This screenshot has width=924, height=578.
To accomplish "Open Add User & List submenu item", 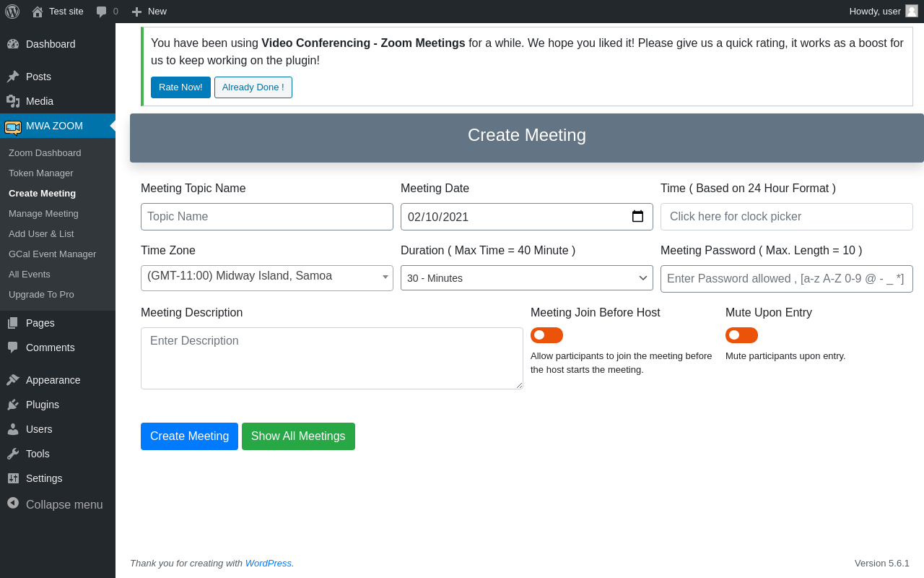I will click(41, 234).
